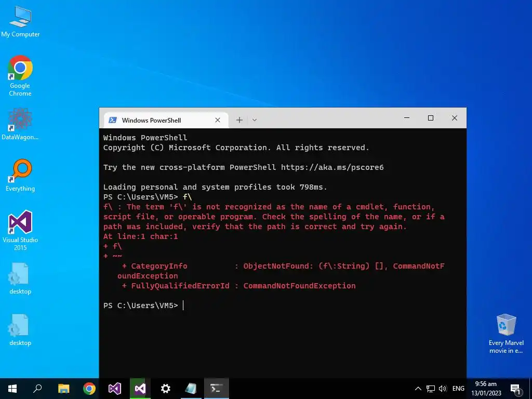Open the clock and calendar flyout

[486, 389]
